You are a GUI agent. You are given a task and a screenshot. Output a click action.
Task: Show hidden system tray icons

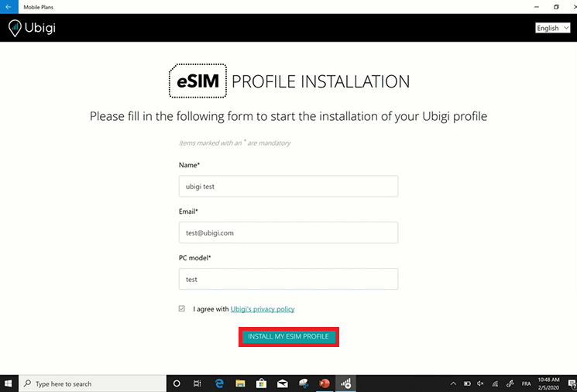(453, 383)
